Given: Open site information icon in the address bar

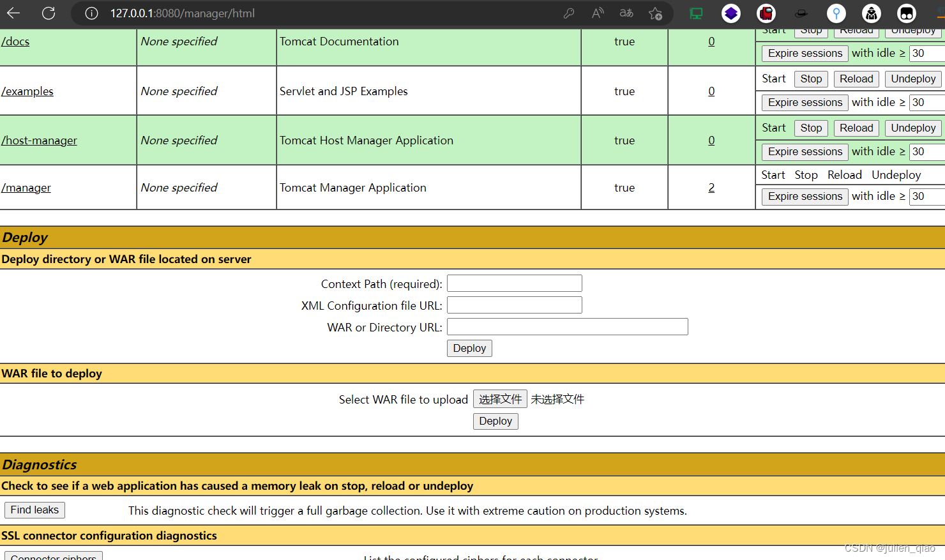Looking at the screenshot, I should [x=91, y=13].
